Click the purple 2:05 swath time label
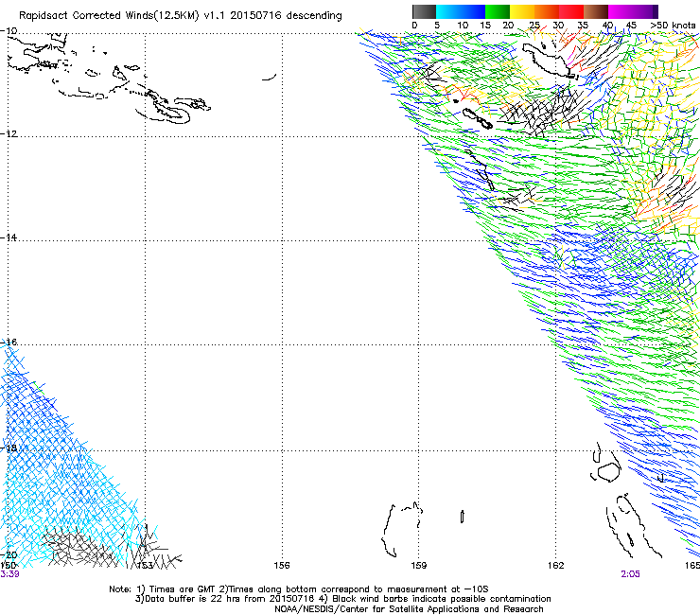Viewport: 700px width, 615px height. pyautogui.click(x=630, y=574)
